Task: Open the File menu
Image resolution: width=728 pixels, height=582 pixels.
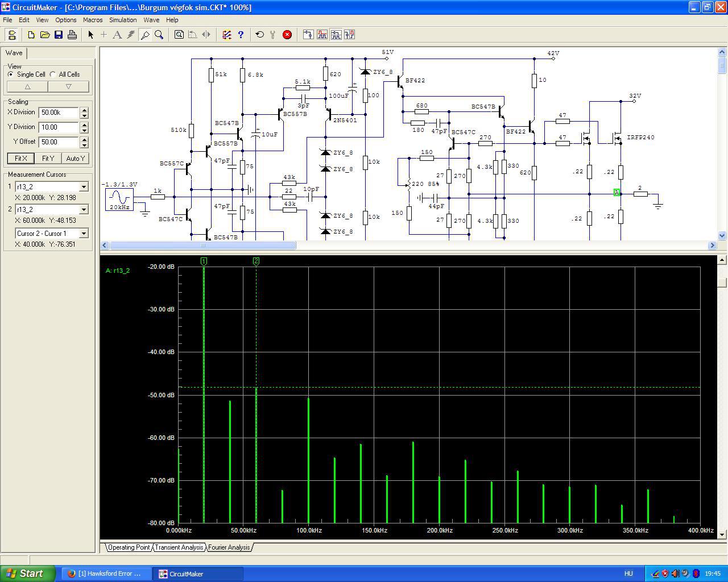Action: (7, 20)
